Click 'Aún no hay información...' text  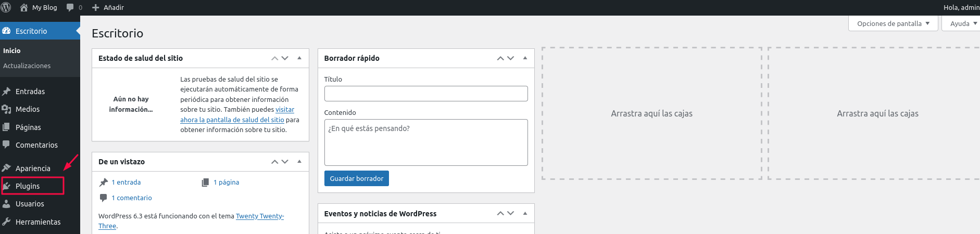click(x=131, y=104)
